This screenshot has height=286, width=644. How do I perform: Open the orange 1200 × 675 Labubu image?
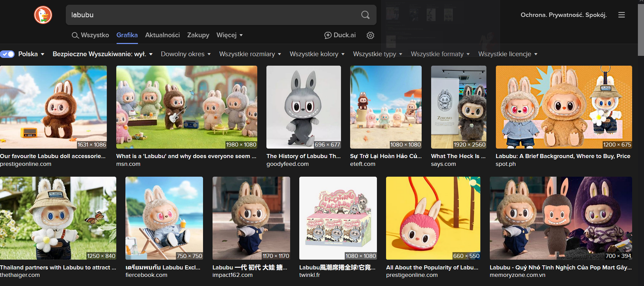coord(564,107)
